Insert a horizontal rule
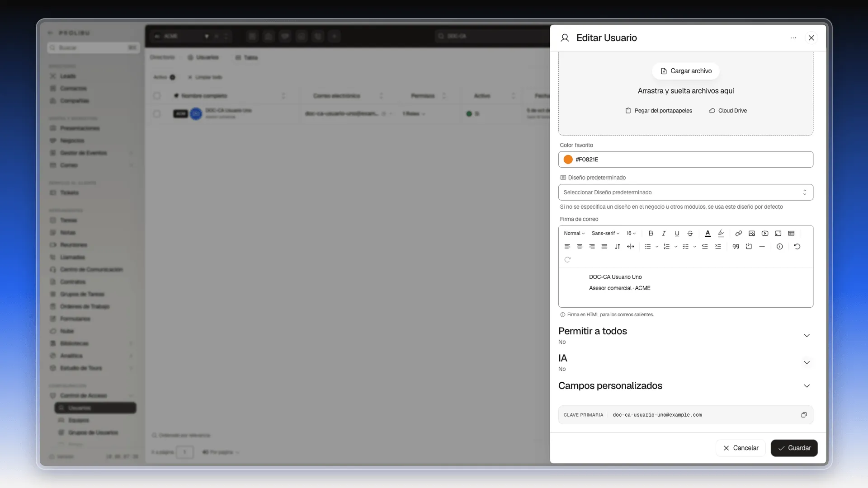 coord(762,247)
